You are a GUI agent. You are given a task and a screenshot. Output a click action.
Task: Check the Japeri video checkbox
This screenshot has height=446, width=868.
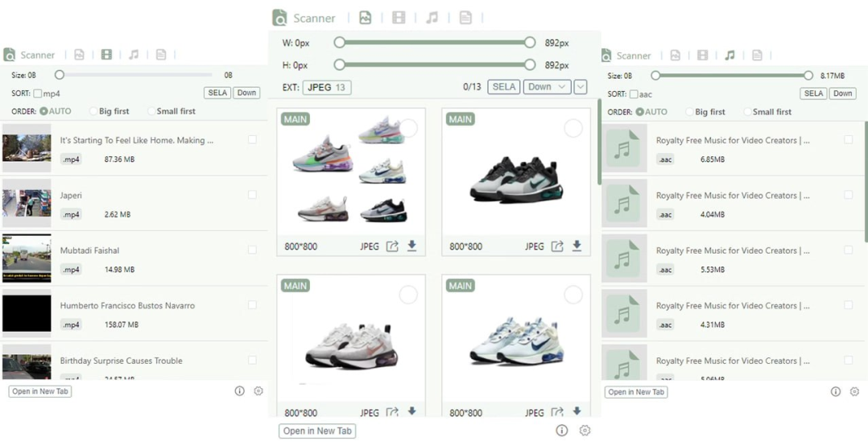pyautogui.click(x=253, y=194)
